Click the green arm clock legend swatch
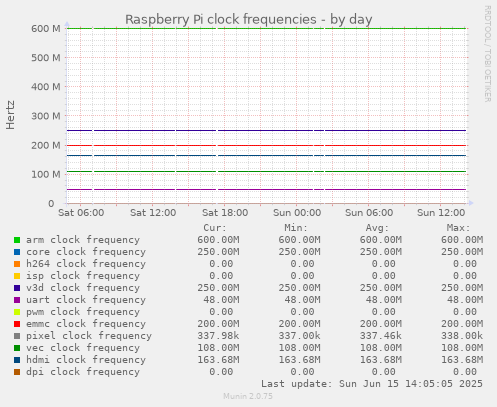 pyautogui.click(x=17, y=240)
